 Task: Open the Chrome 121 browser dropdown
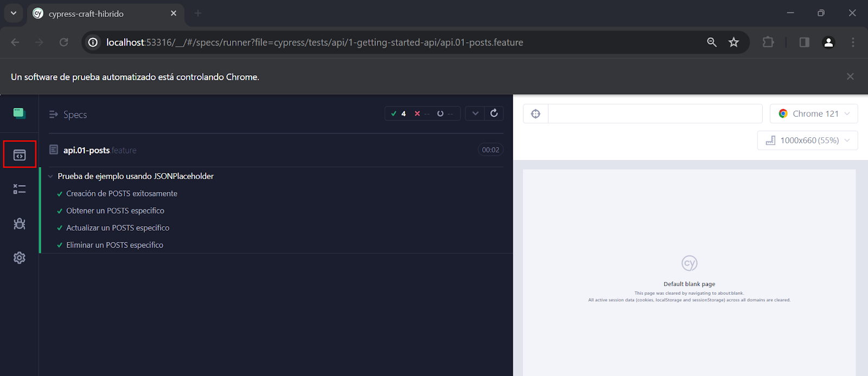(x=814, y=113)
